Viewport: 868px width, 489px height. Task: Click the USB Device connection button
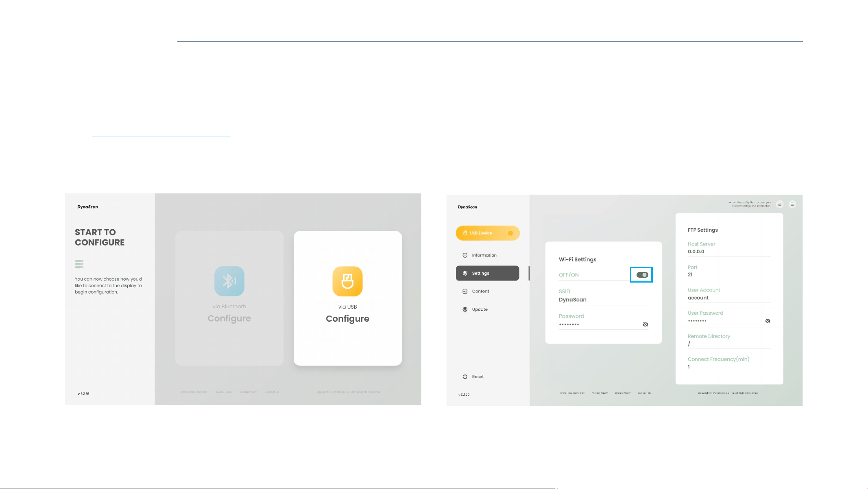488,233
